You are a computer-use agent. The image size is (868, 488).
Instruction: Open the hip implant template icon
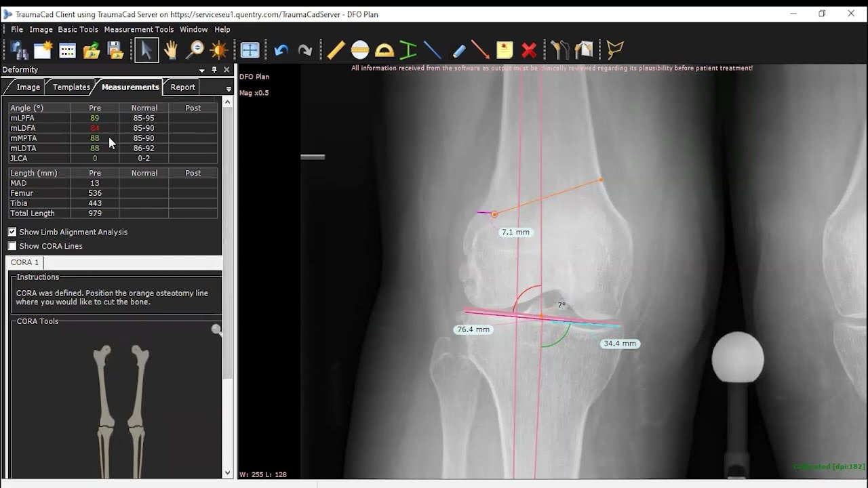tap(559, 50)
